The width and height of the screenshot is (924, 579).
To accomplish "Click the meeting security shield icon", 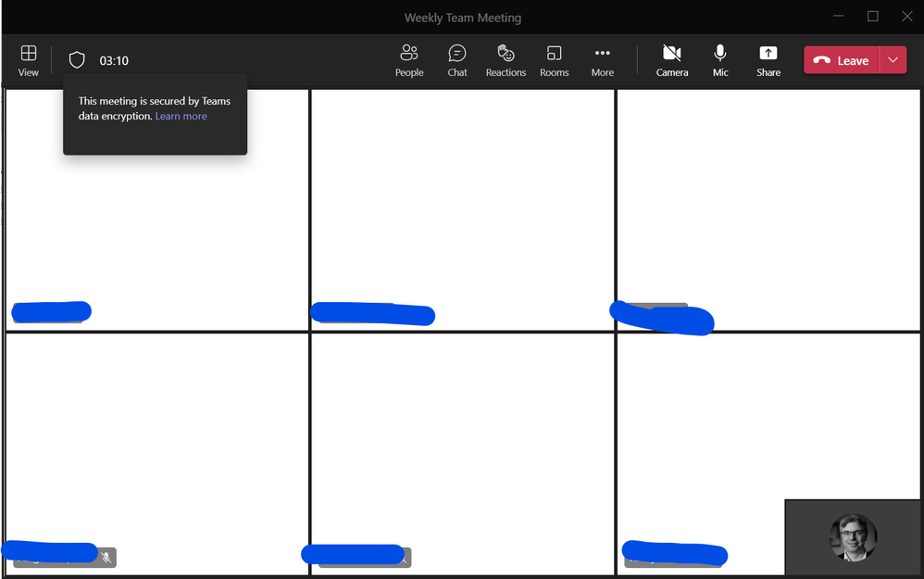I will (77, 60).
